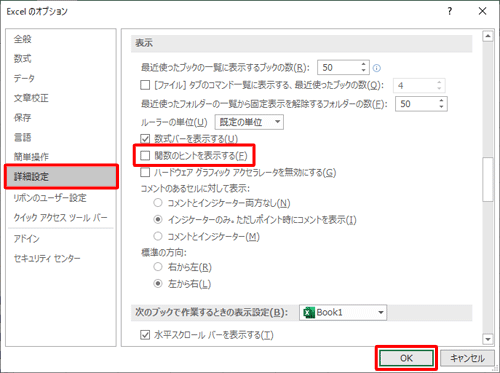Click the scrollbar down arrow

point(488,339)
